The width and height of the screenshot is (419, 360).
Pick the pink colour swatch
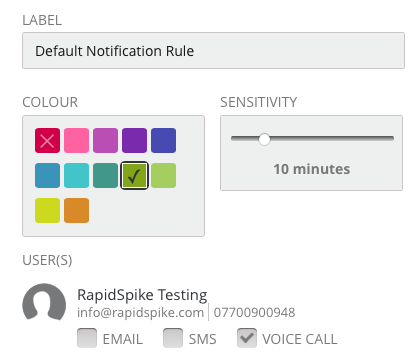(76, 140)
